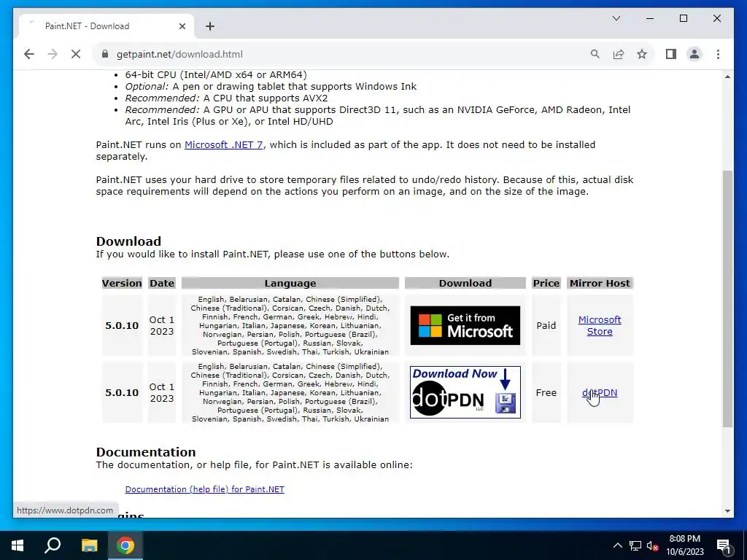Click the Paid price cell

click(x=546, y=326)
